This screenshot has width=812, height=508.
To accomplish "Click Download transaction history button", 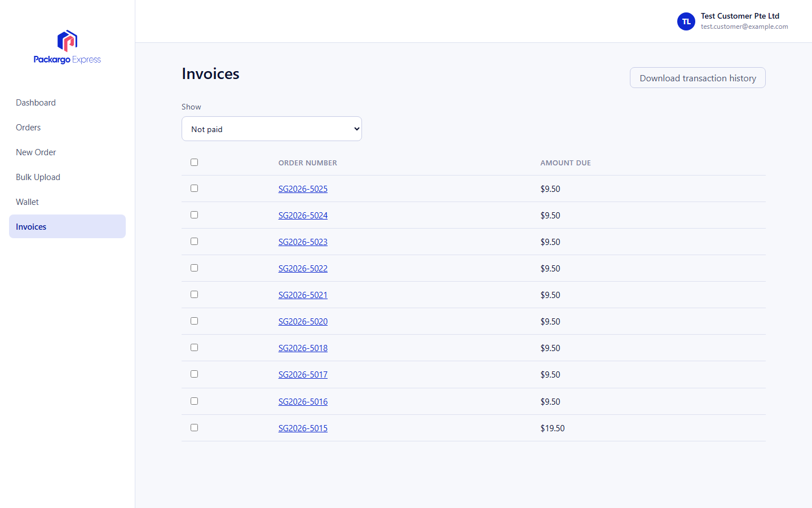I will pyautogui.click(x=698, y=78).
